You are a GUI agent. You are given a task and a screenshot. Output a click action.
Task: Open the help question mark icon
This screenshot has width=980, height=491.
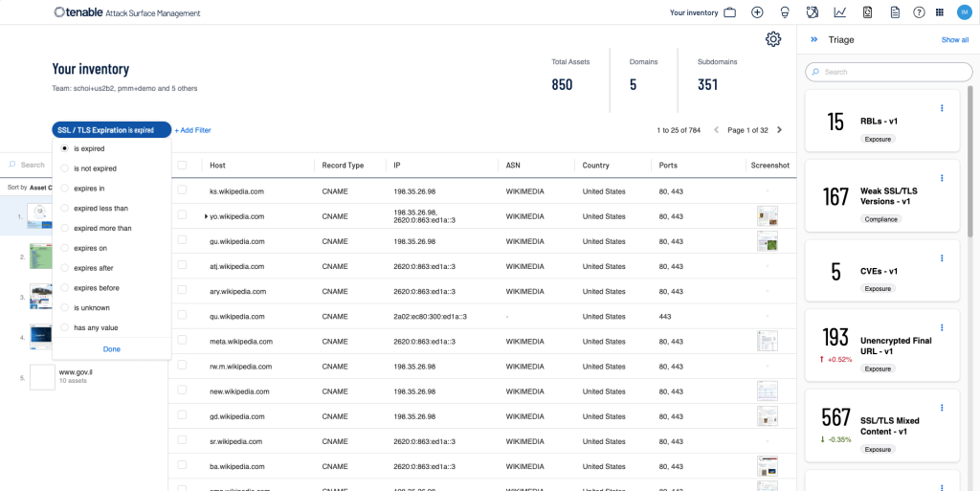point(918,12)
